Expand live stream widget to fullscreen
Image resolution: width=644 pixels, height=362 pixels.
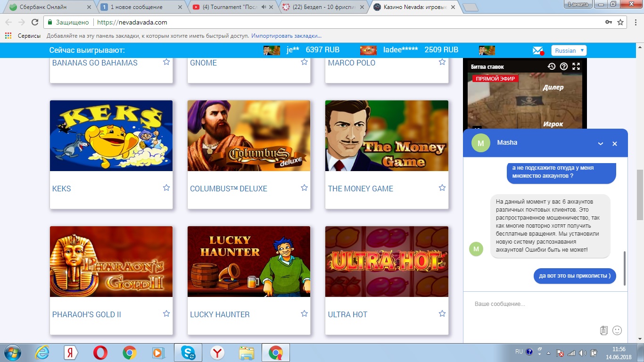pos(576,66)
